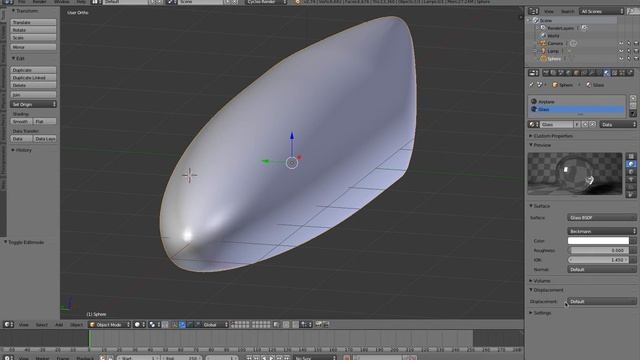Screen dimensions: 640x360
Task: Open the Texture properties tab icon
Action: tap(615, 73)
